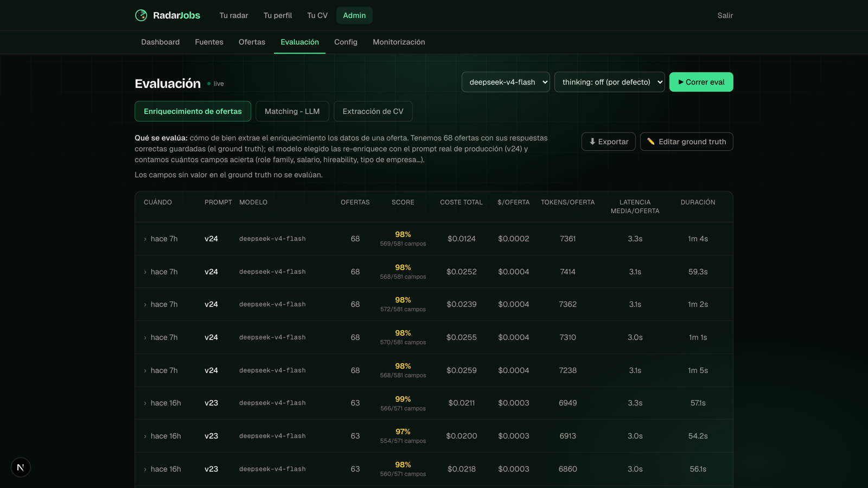Click the 6949 tokens value
The height and width of the screenshot is (488, 868).
(x=567, y=403)
